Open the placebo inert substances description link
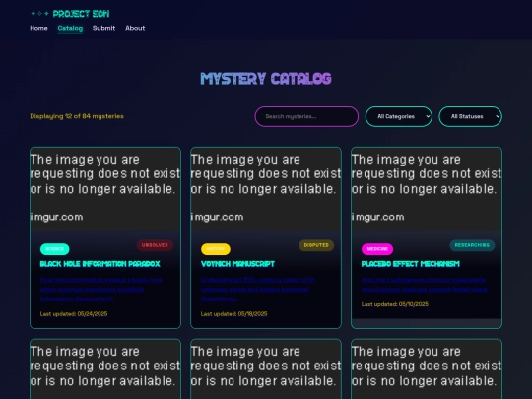532x399 pixels. click(425, 285)
